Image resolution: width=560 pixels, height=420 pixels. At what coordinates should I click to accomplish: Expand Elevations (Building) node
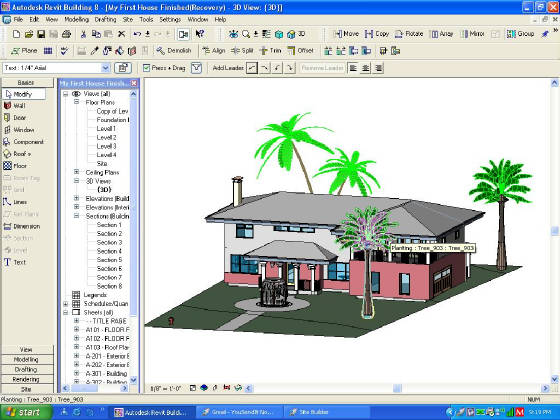pyautogui.click(x=76, y=198)
